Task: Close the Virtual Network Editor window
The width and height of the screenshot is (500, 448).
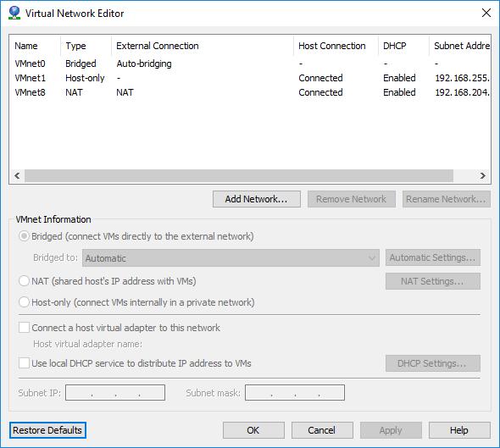Action: (486, 13)
